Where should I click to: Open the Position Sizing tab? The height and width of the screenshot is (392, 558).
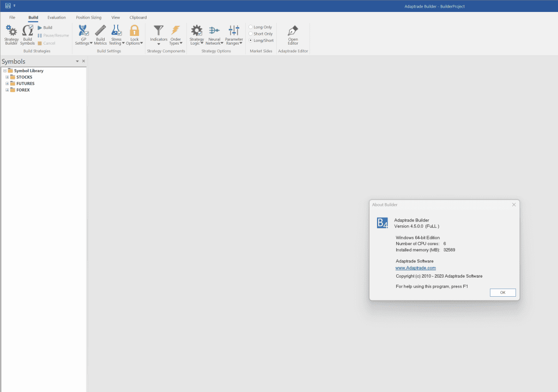point(88,17)
